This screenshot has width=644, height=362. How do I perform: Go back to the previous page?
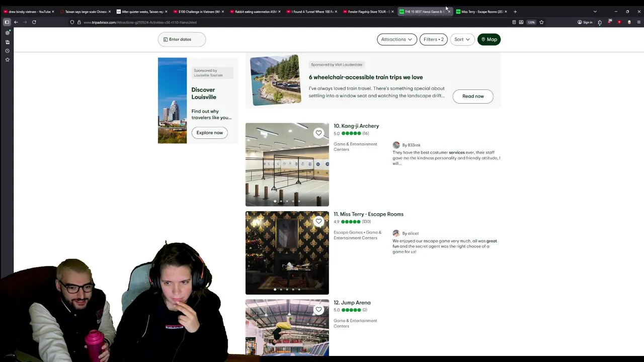[16, 22]
